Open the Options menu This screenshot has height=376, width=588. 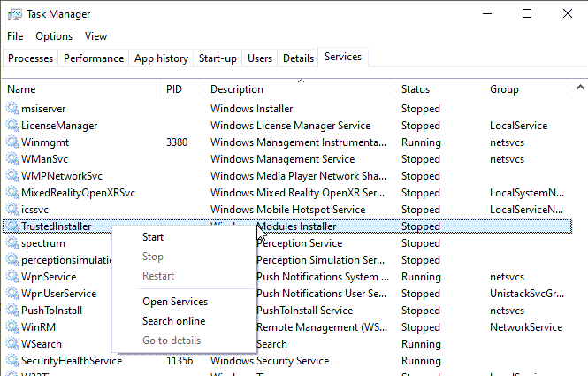tap(54, 36)
